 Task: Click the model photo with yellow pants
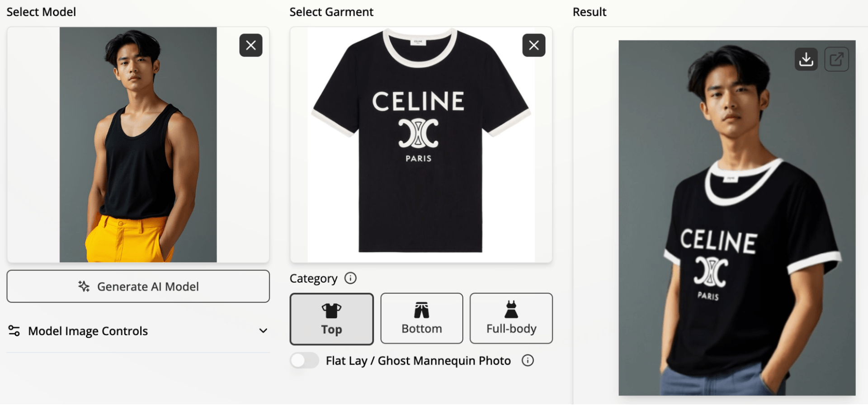[138, 145]
